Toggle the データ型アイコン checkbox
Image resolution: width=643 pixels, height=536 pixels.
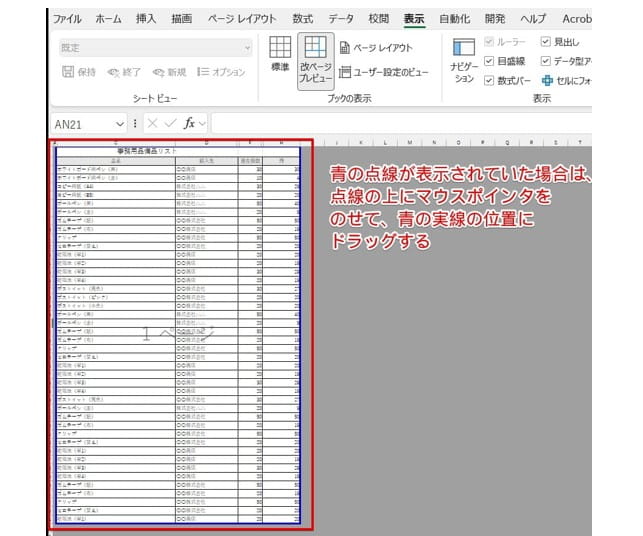pyautogui.click(x=545, y=61)
